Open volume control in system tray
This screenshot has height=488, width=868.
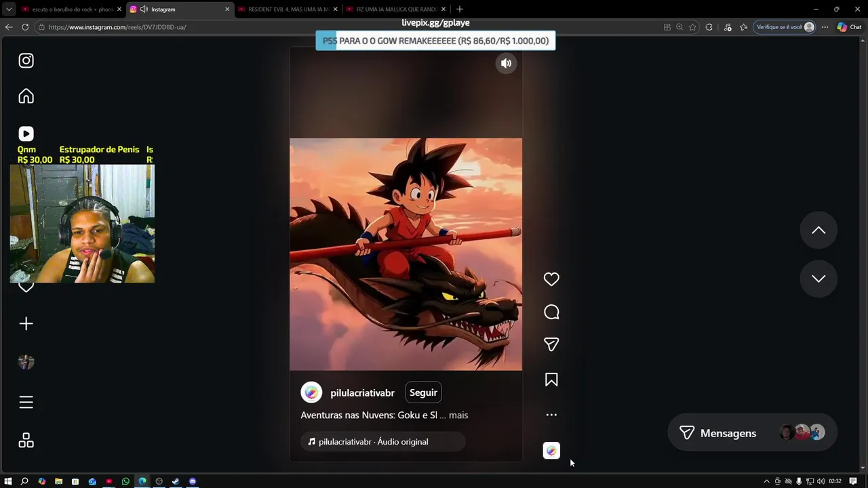[x=821, y=481]
